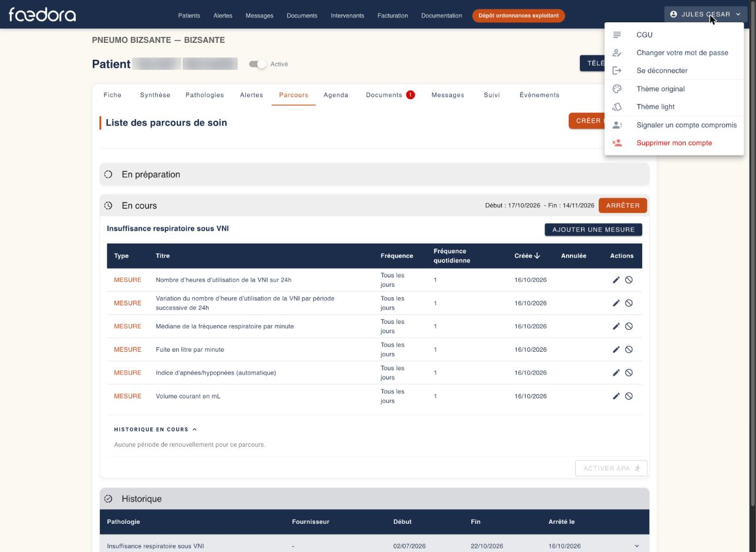Click 'Dépôt ordonnances exploitant' button

518,16
